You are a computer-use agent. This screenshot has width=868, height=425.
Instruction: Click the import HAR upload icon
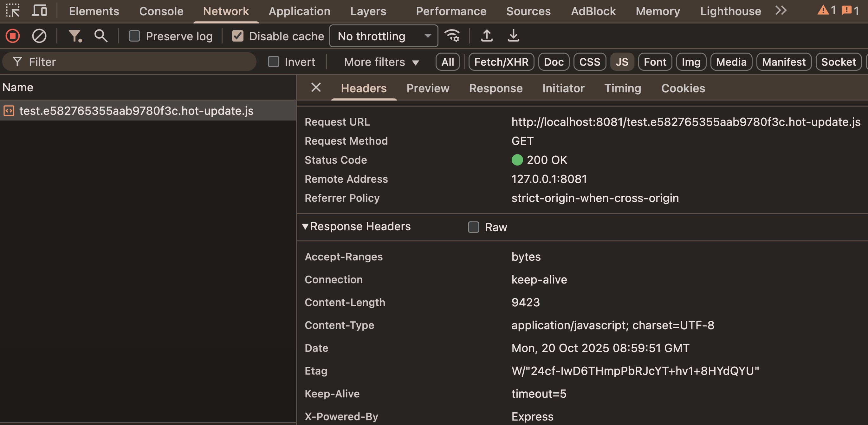point(487,36)
